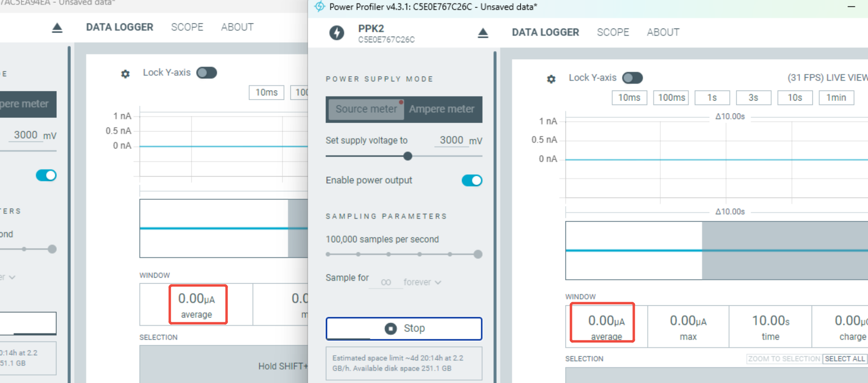Click the supply voltage 3000 mV field
The image size is (868, 383).
pyautogui.click(x=452, y=140)
